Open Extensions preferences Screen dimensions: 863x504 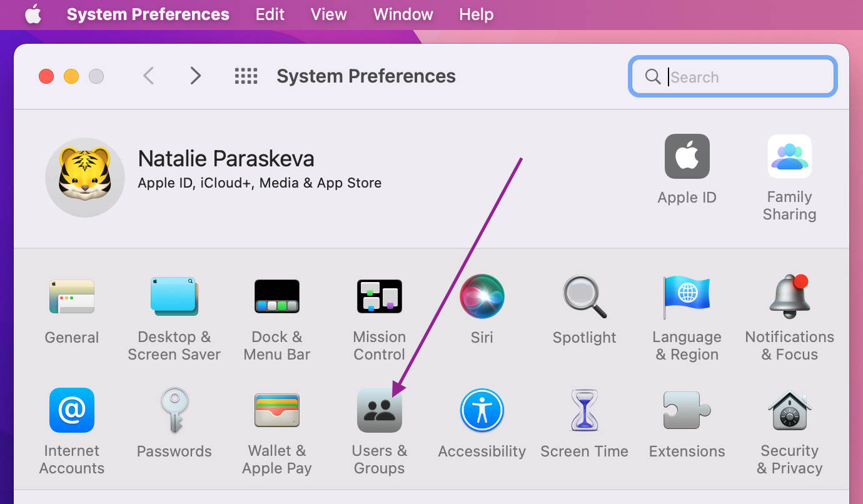pos(687,410)
